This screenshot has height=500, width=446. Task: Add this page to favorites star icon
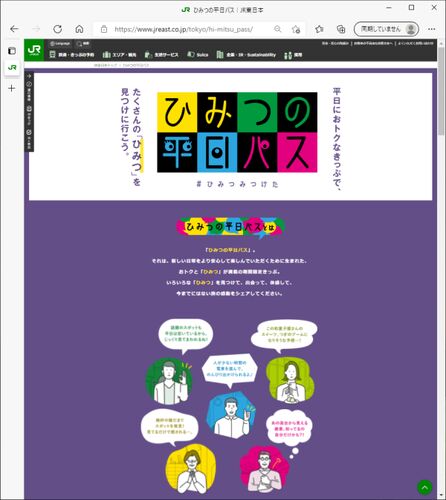[x=296, y=29]
